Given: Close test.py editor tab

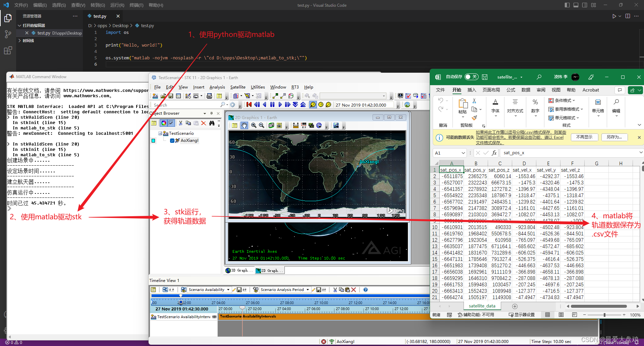Looking at the screenshot, I should (x=118, y=16).
